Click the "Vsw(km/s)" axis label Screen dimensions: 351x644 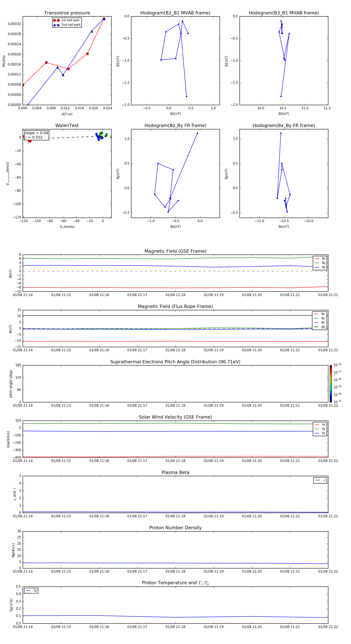click(8, 439)
